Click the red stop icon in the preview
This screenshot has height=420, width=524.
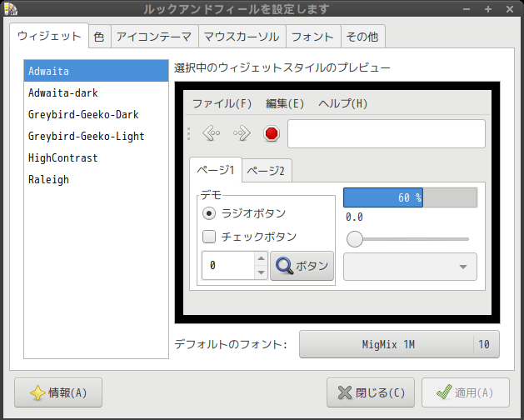[272, 133]
